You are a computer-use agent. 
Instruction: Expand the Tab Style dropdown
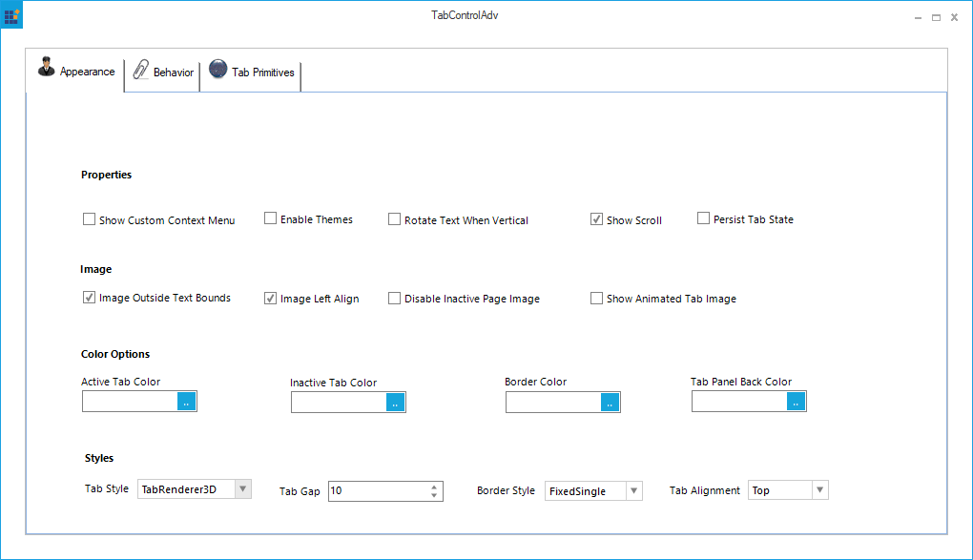pyautogui.click(x=242, y=489)
